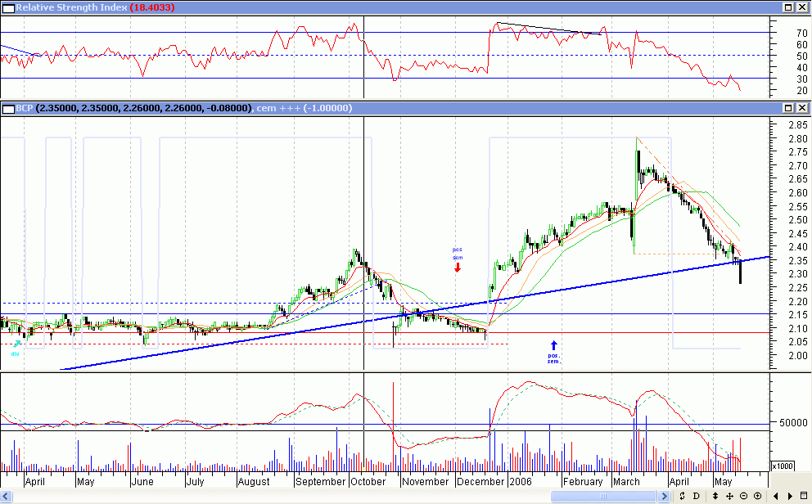
Task: Click the scrollbar right arrow button
Action: 665,497
